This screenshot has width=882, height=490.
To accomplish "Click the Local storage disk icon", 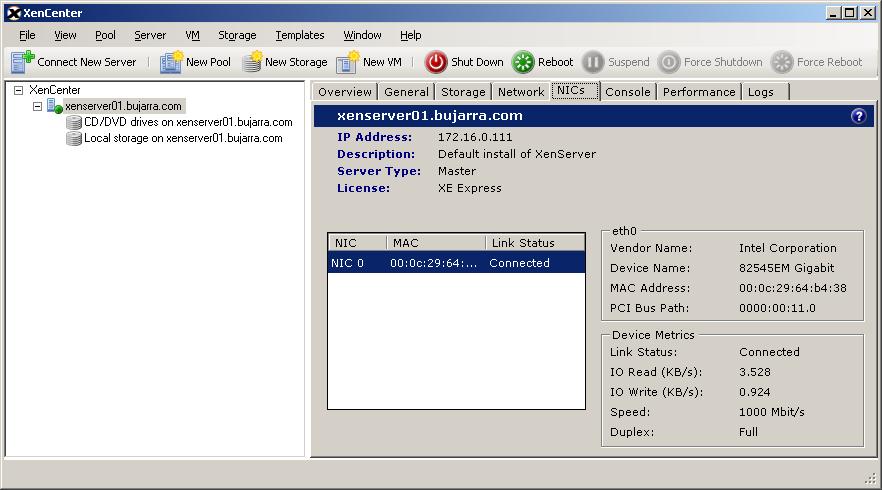I will click(x=74, y=138).
